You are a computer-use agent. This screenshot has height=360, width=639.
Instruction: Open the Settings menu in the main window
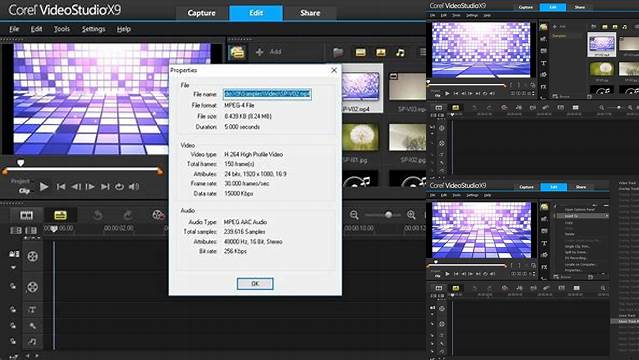click(93, 29)
